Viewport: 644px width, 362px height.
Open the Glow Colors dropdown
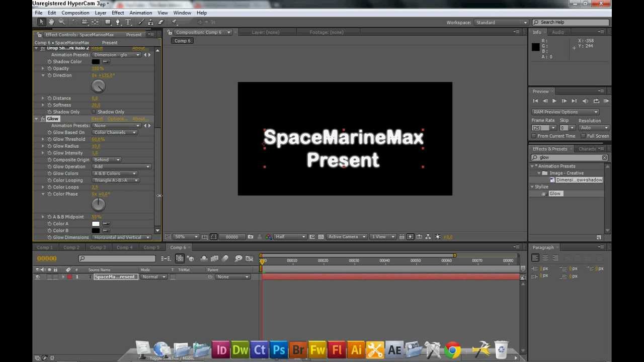[115, 173]
